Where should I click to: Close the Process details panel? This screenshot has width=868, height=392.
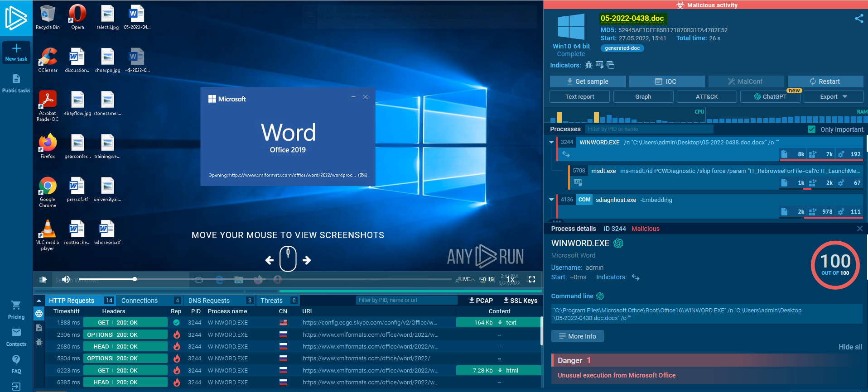[860, 229]
